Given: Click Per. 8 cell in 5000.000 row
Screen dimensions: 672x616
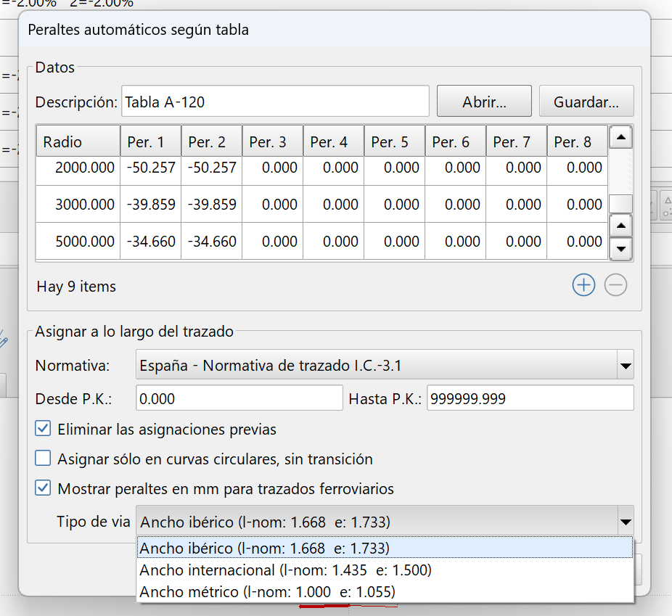Looking at the screenshot, I should click(x=577, y=241).
